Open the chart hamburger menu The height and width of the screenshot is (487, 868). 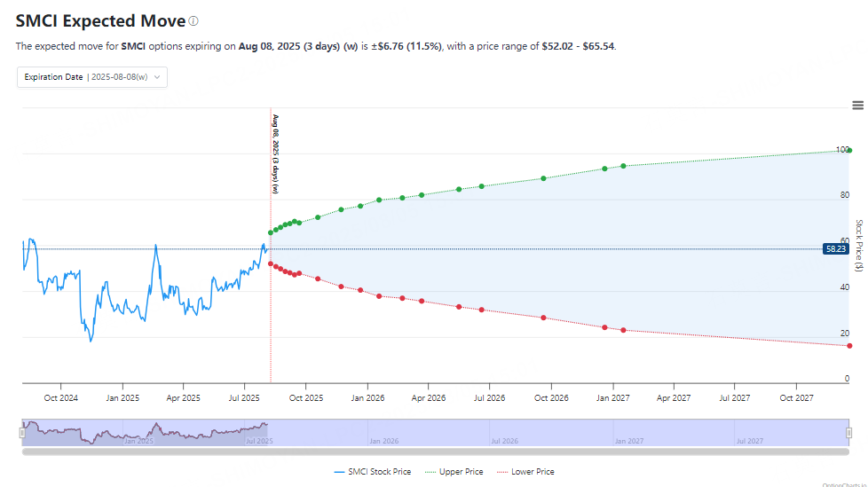tap(857, 106)
